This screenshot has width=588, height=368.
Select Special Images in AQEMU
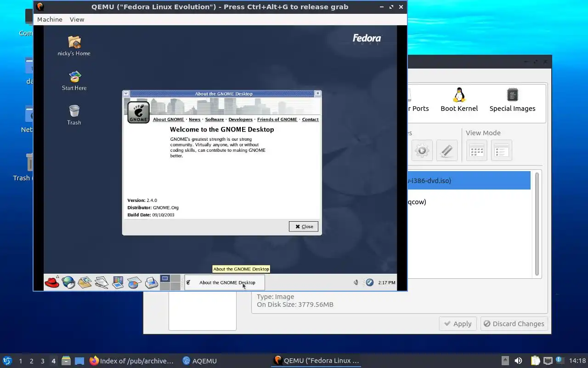[512, 99]
